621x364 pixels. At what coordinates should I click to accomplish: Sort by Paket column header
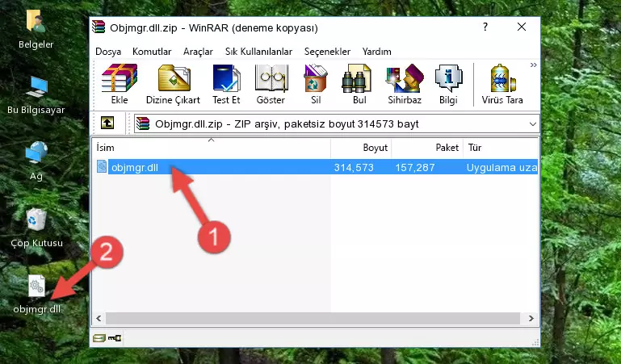[x=427, y=148]
